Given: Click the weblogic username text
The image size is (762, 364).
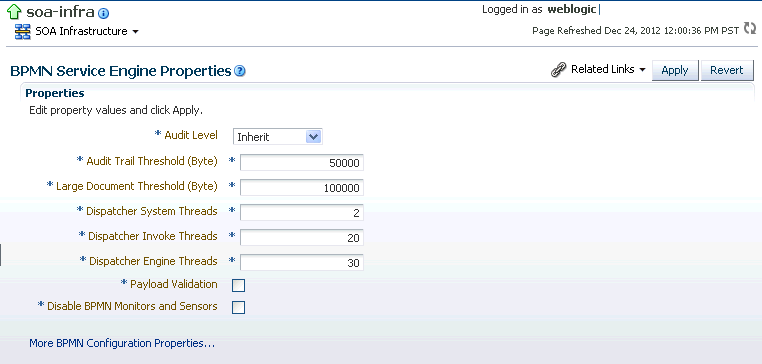Looking at the screenshot, I should 572,9.
